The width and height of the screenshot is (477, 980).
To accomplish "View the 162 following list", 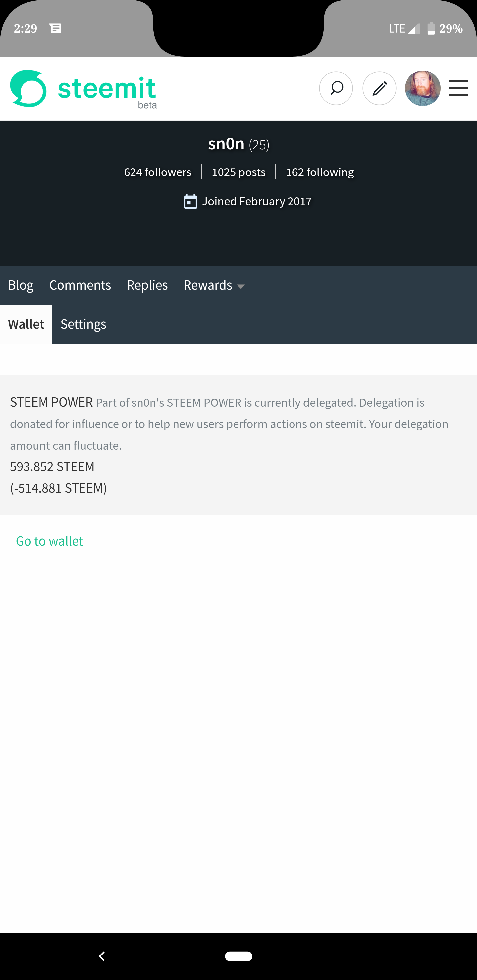I will [320, 172].
